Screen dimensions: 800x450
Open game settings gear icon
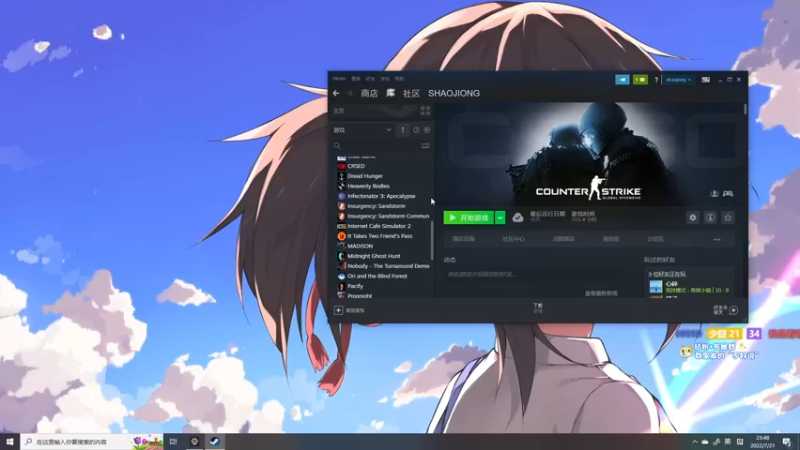[692, 218]
